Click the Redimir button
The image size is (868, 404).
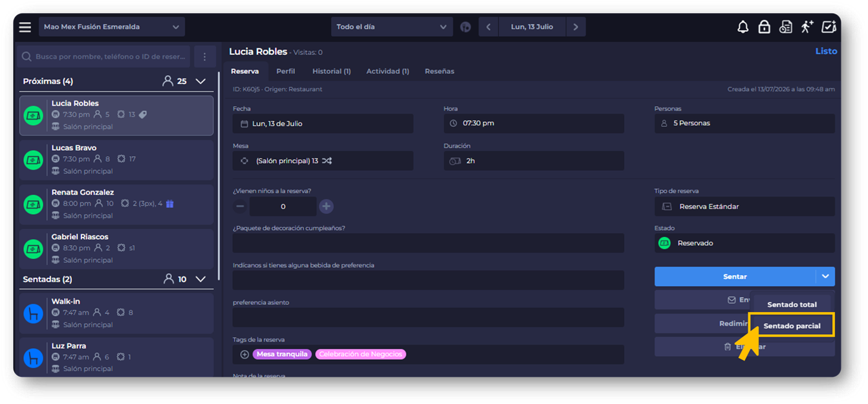[702, 324]
